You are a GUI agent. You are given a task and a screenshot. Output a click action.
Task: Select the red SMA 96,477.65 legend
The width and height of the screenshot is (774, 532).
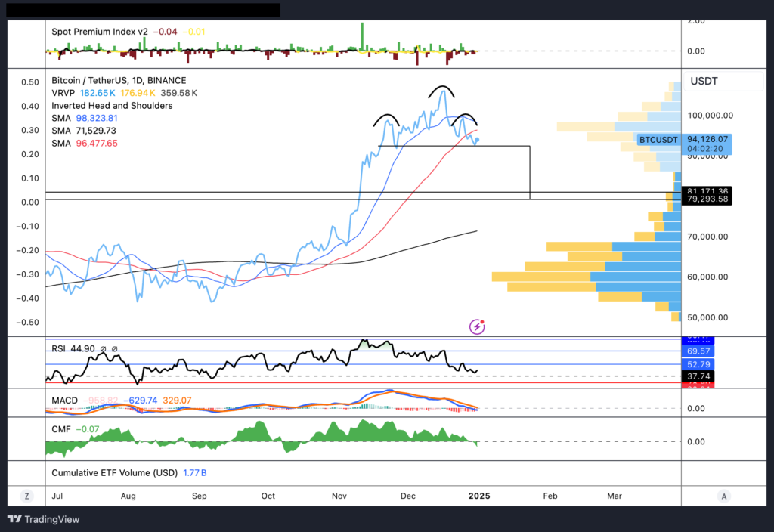coord(60,144)
